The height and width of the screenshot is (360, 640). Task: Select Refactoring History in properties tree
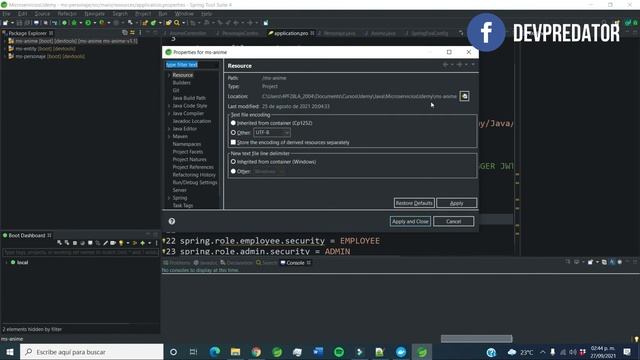click(194, 175)
